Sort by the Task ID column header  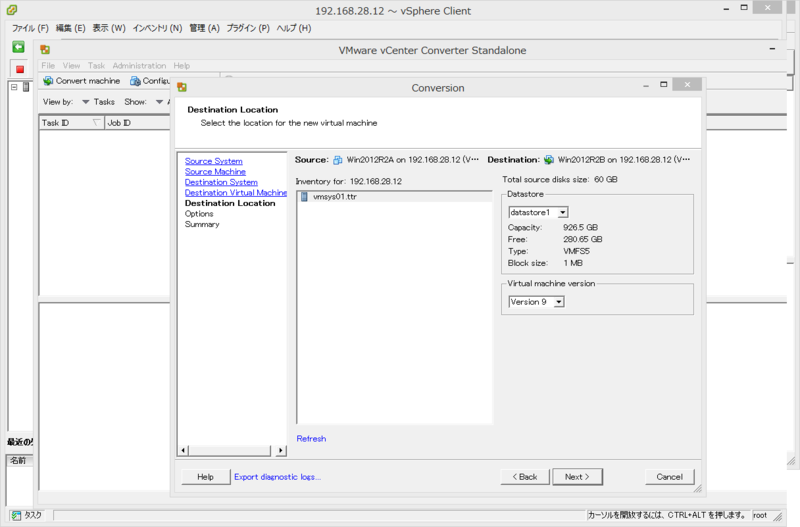tap(72, 123)
